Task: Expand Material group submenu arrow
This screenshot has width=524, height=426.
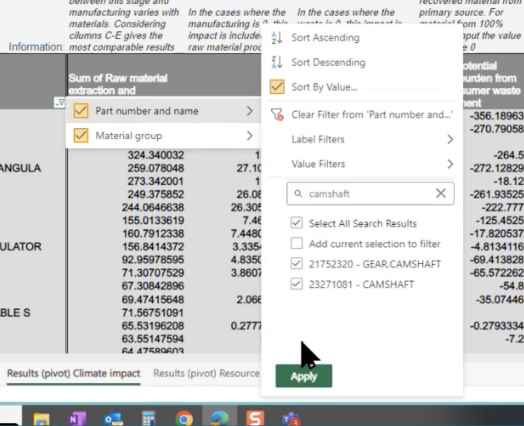Action: click(x=249, y=136)
